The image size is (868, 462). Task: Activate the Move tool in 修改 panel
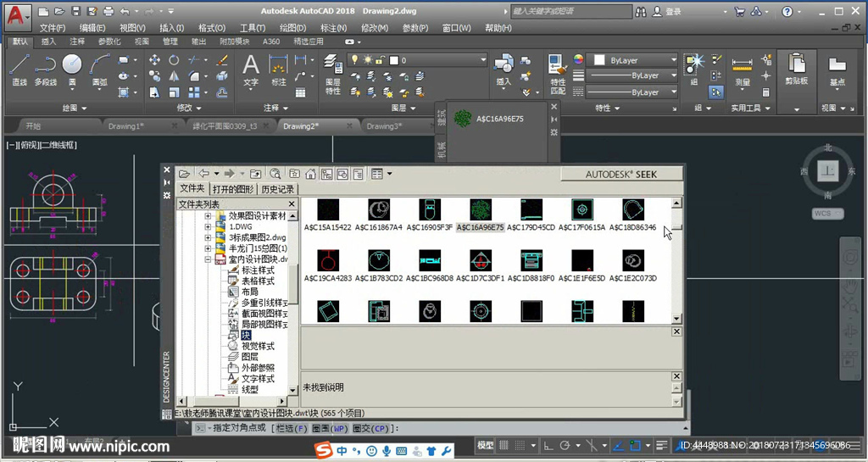tap(154, 59)
